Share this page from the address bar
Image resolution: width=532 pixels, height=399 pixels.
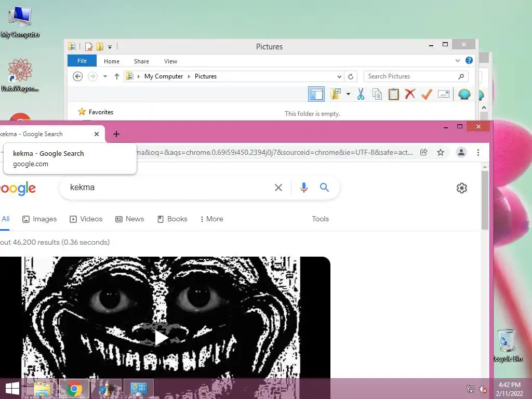coord(424,152)
